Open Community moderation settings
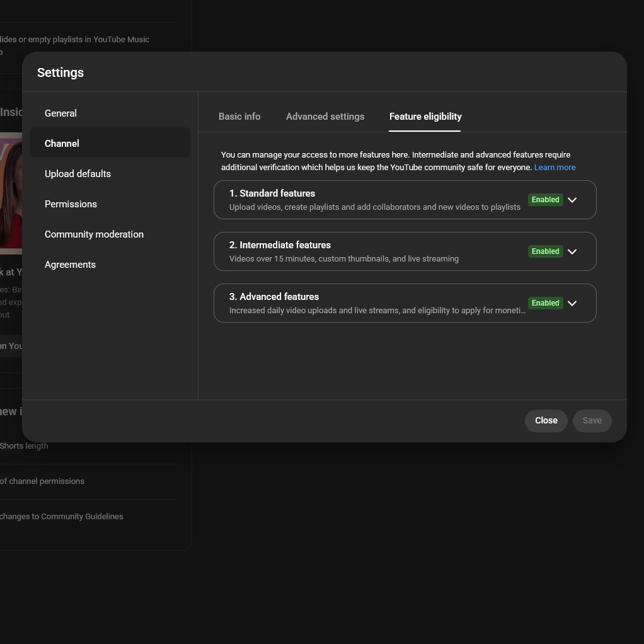The image size is (644, 644). 94,234
